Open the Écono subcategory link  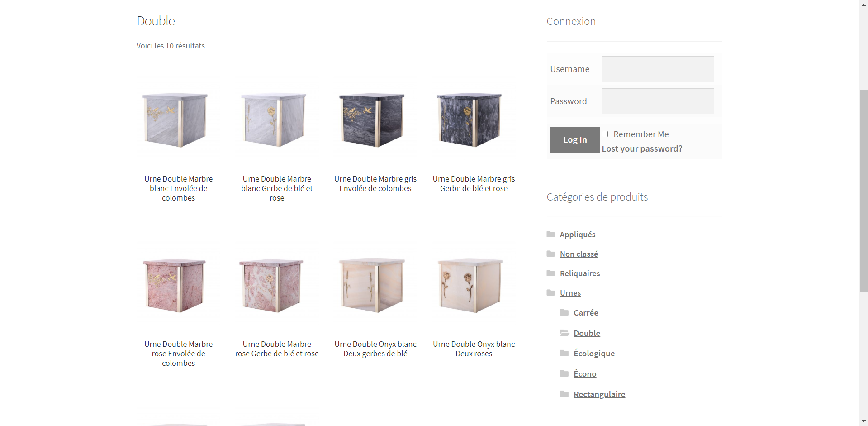[585, 374]
